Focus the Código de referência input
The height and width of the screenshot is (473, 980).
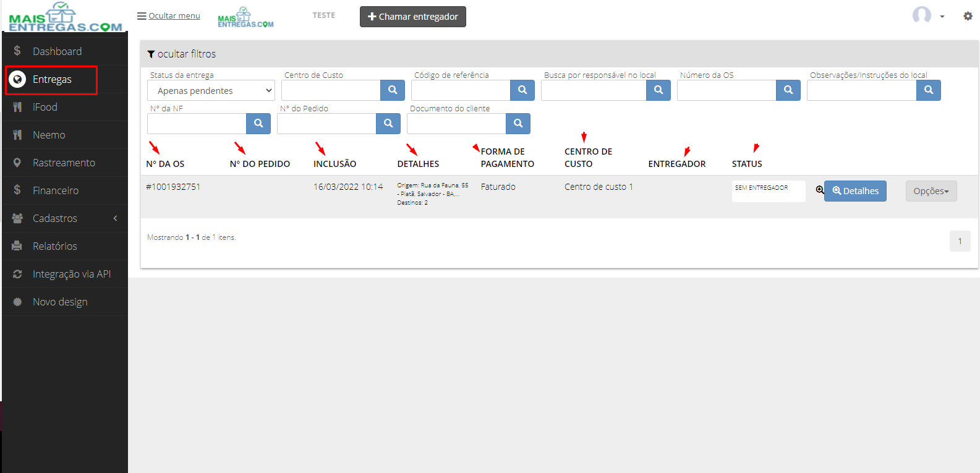[461, 90]
